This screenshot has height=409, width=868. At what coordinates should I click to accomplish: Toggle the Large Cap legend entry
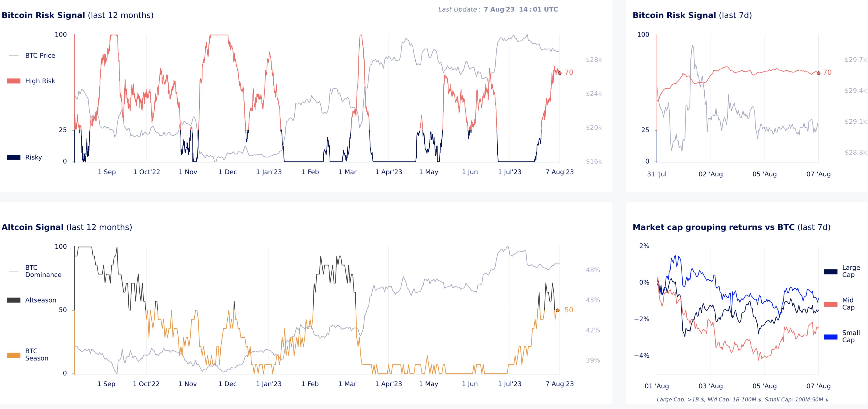pyautogui.click(x=842, y=271)
